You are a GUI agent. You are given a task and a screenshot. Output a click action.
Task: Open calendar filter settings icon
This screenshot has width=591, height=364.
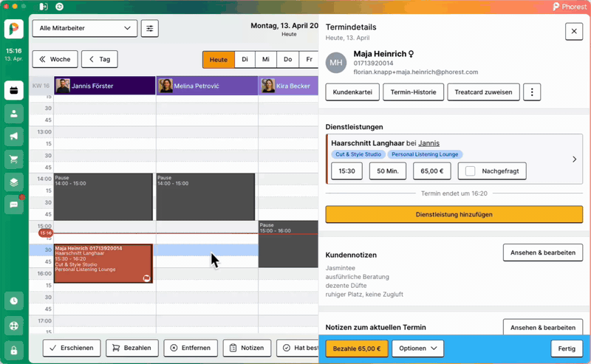(150, 29)
